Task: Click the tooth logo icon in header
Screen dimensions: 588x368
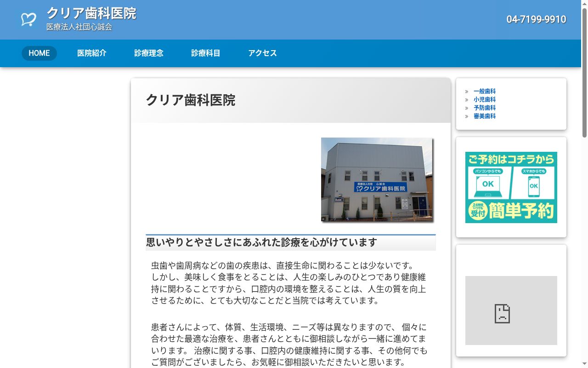Action: click(x=28, y=19)
